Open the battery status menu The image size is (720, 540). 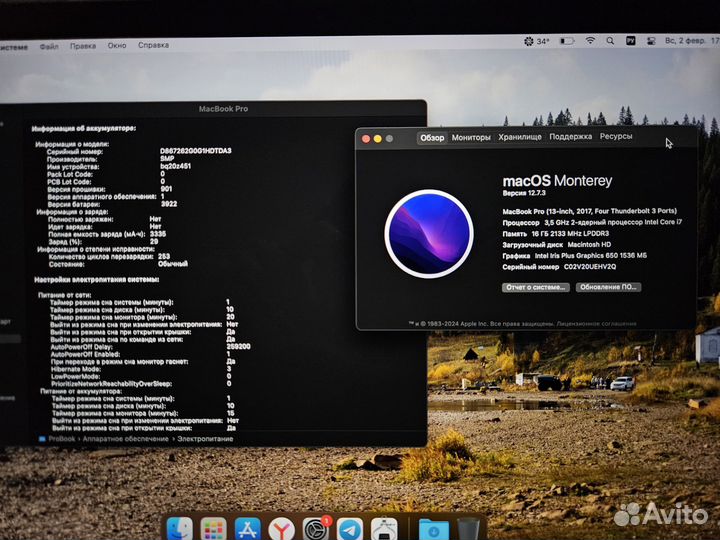[567, 41]
